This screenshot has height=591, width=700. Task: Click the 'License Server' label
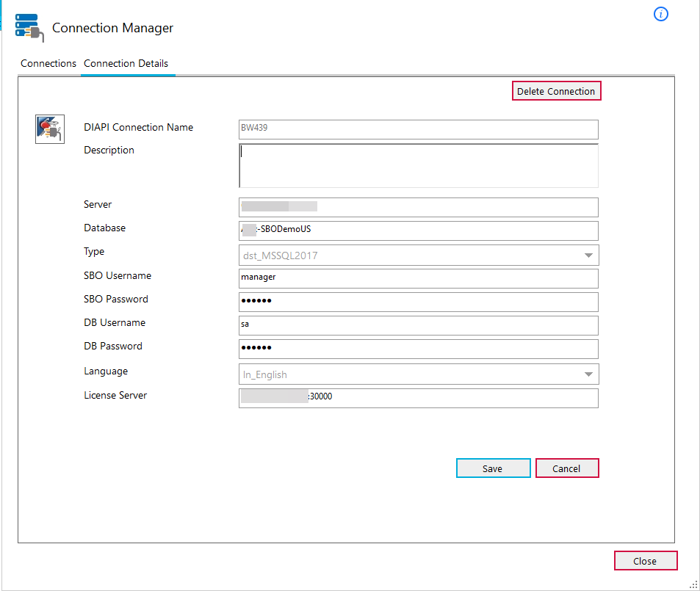pos(115,396)
